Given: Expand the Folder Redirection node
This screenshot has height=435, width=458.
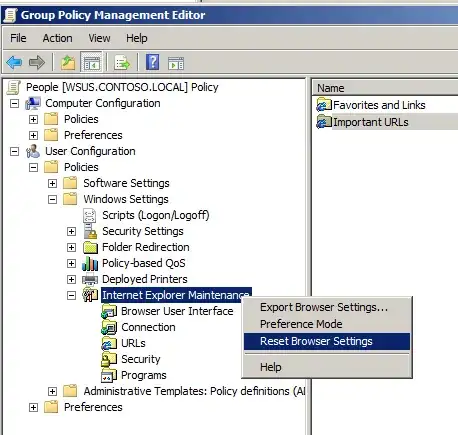Looking at the screenshot, I should point(71,247).
